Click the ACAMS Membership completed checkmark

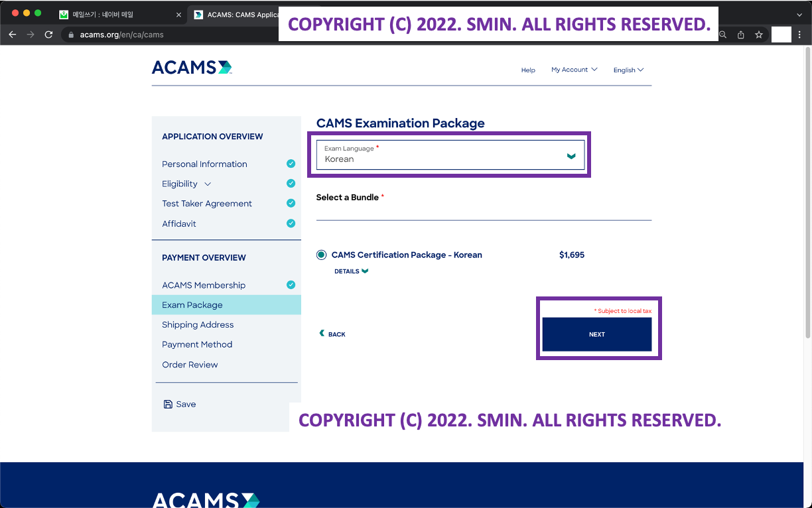(291, 285)
